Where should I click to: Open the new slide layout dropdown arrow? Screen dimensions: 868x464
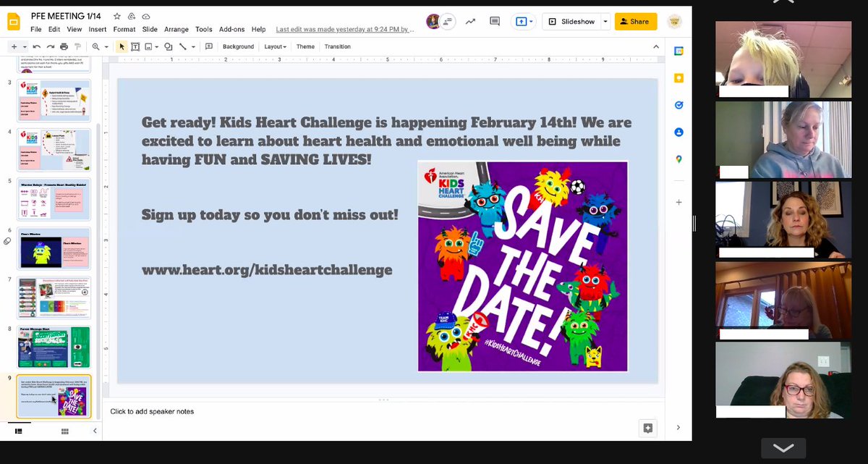coord(25,47)
